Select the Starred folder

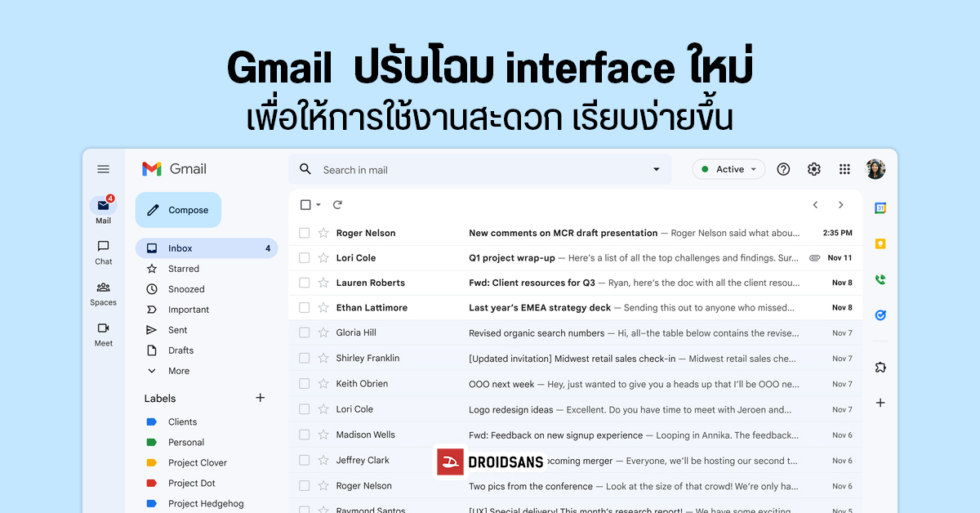[x=183, y=268]
